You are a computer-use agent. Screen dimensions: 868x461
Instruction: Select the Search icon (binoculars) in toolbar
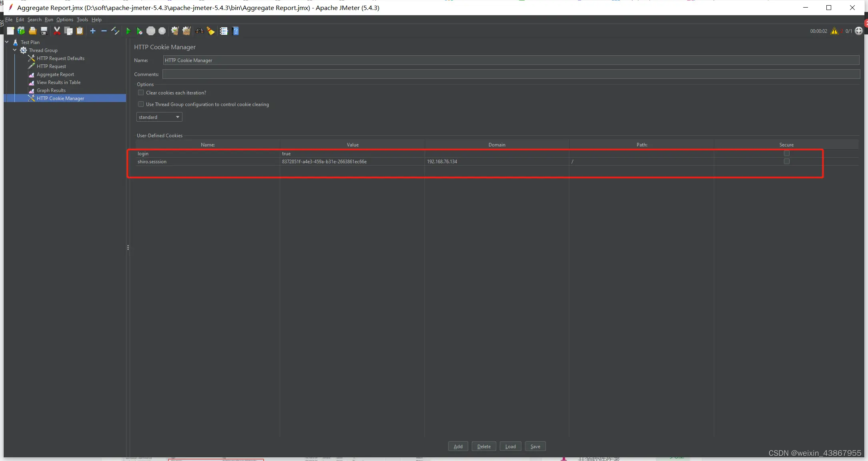199,31
